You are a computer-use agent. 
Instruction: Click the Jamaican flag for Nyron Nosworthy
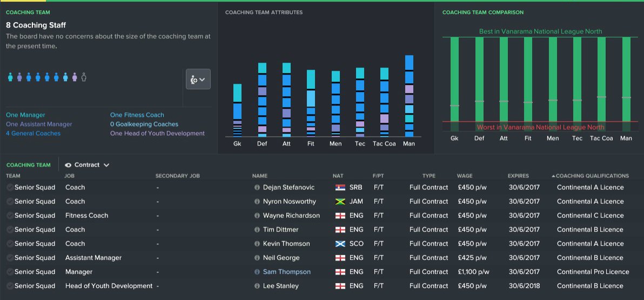[340, 202]
